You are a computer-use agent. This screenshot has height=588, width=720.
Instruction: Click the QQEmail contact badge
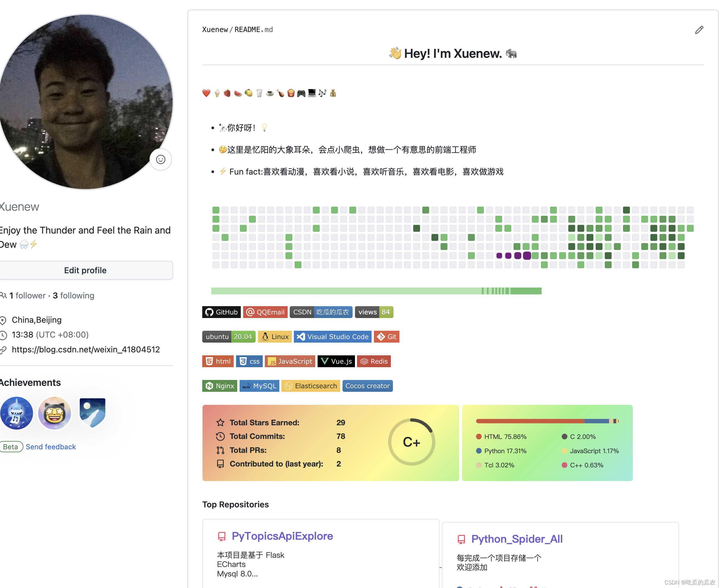(265, 312)
